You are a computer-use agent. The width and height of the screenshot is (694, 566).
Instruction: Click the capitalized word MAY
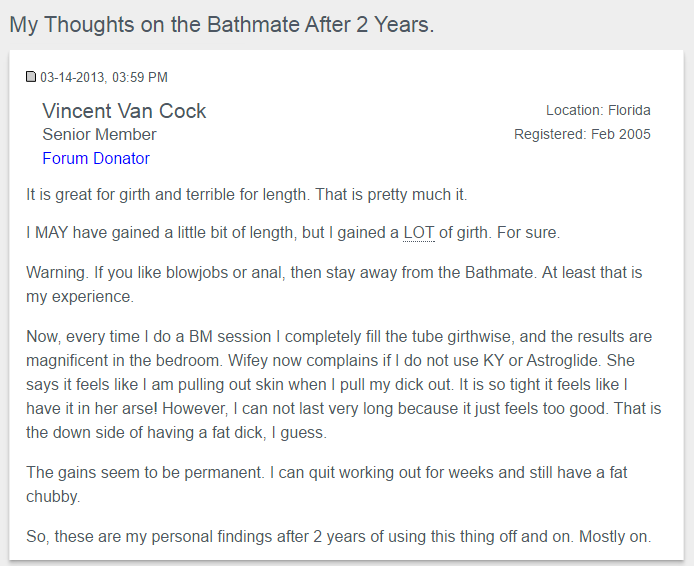[x=51, y=233]
